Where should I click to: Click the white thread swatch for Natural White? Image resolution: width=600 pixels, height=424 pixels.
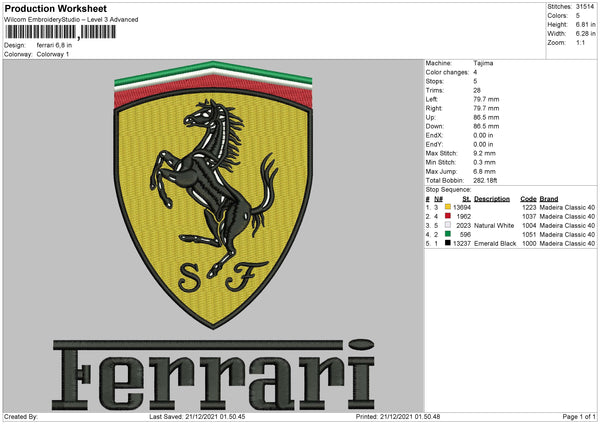click(448, 225)
